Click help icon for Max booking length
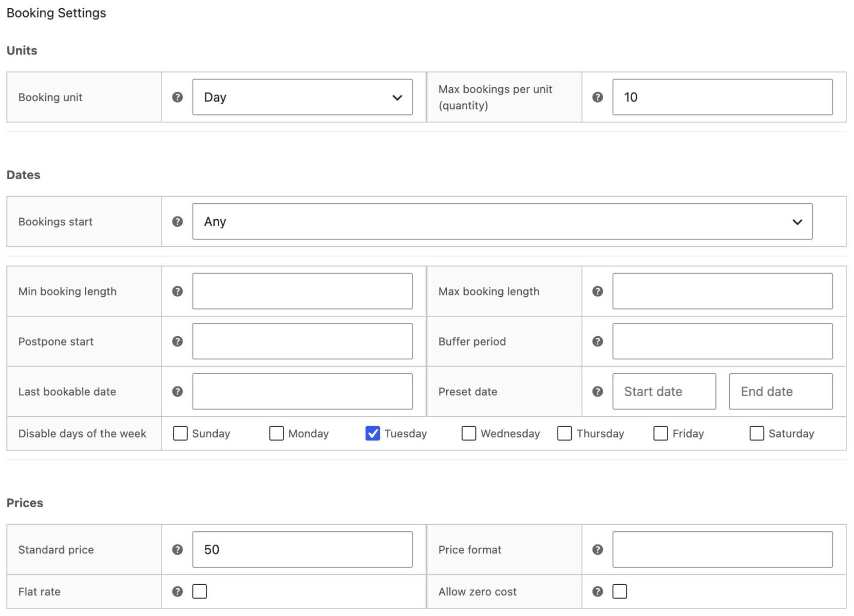The height and width of the screenshot is (616, 854). click(x=597, y=291)
